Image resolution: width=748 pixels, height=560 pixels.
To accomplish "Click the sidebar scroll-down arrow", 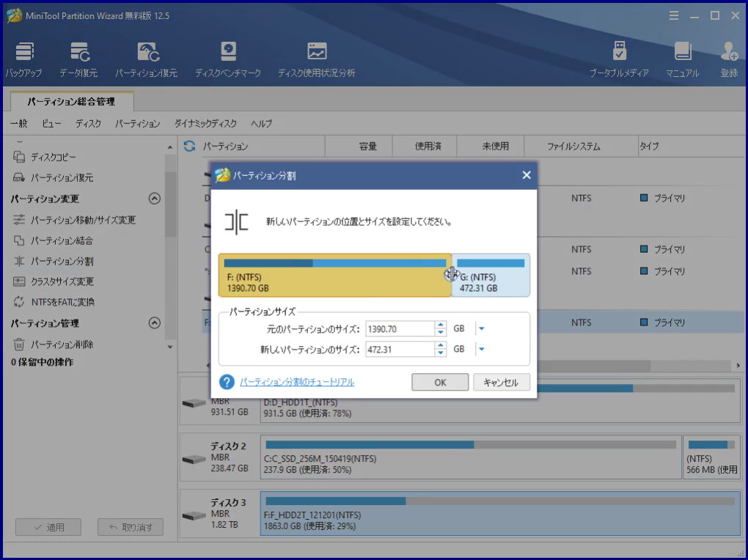I will point(170,347).
